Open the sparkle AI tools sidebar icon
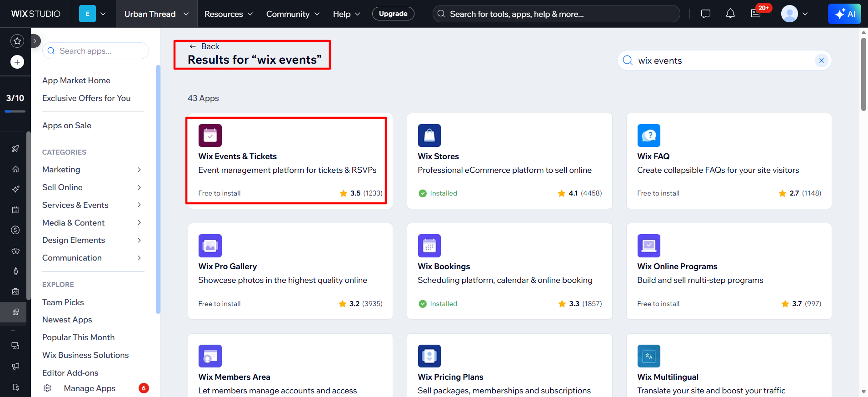 15,189
